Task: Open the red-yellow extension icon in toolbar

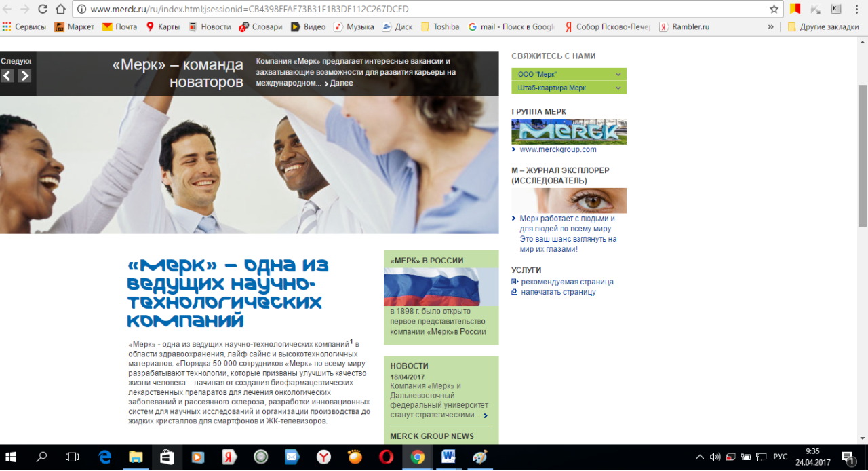Action: [795, 10]
